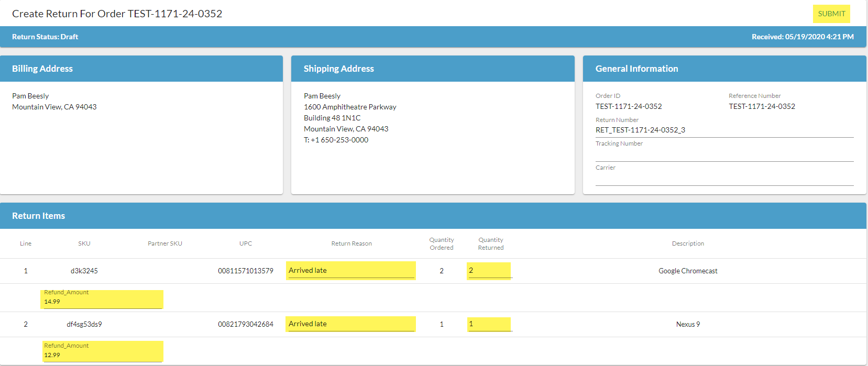Open Return Reason dropdown for Nexus 9
This screenshot has width=868, height=366.
350,324
